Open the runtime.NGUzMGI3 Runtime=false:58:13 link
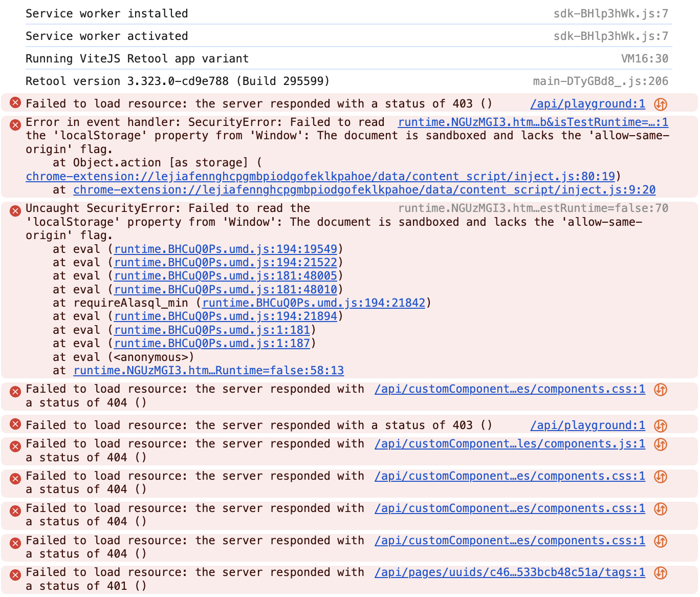700x597 pixels. [208, 371]
